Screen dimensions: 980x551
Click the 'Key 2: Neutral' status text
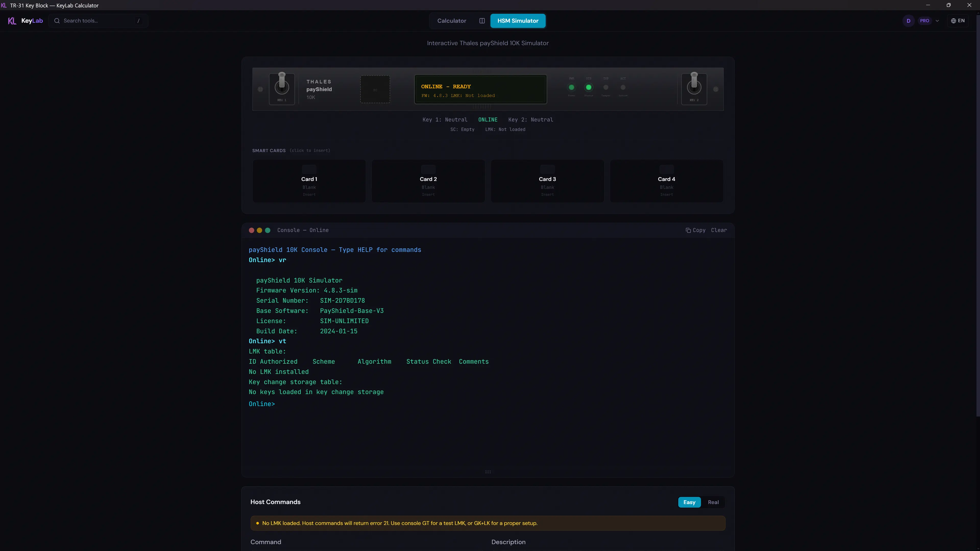click(x=530, y=119)
